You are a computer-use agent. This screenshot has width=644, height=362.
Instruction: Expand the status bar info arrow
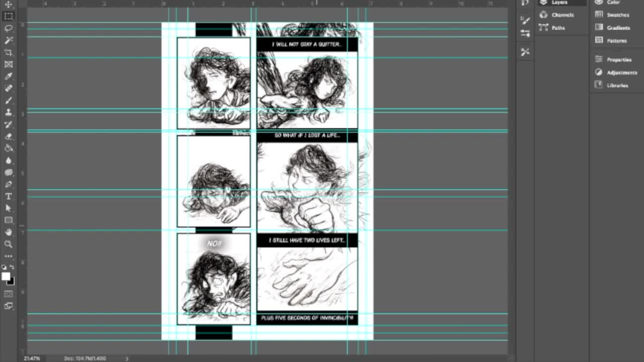tap(127, 358)
